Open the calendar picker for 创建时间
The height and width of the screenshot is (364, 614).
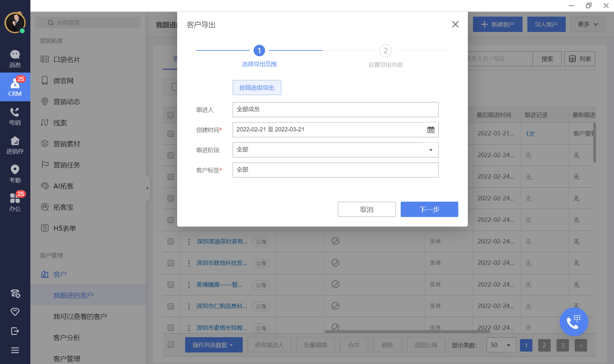click(x=431, y=130)
